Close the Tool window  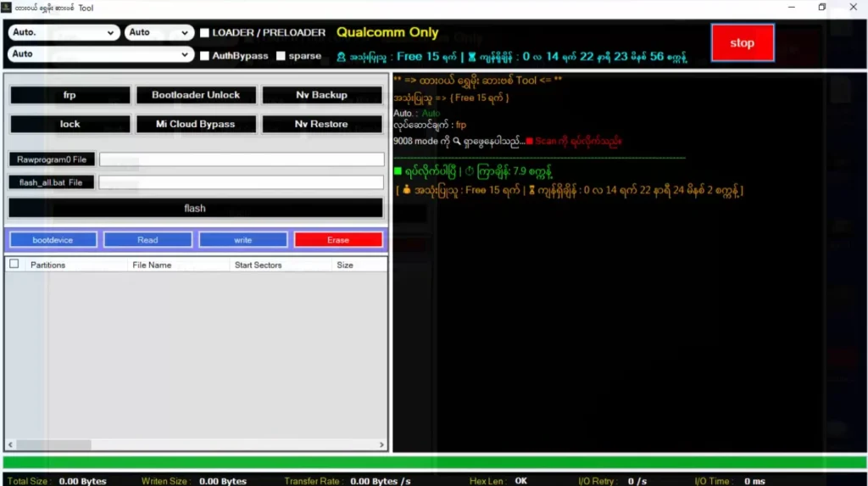click(x=853, y=7)
